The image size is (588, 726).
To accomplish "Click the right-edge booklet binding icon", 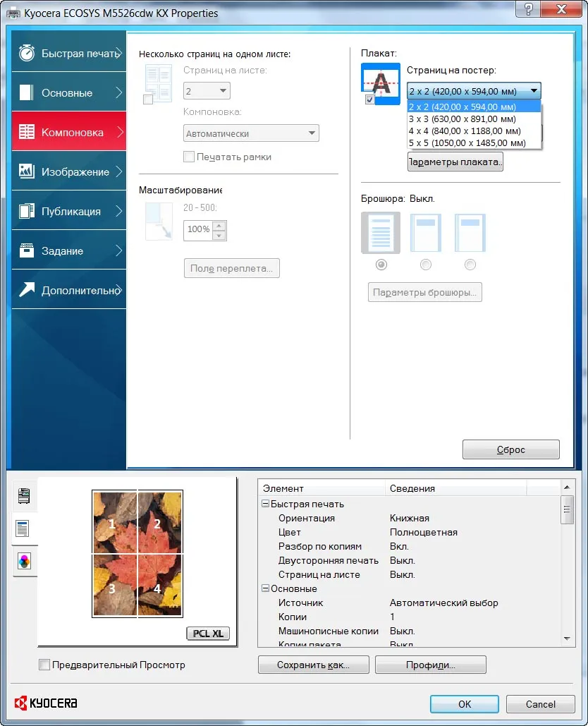I will (470, 232).
